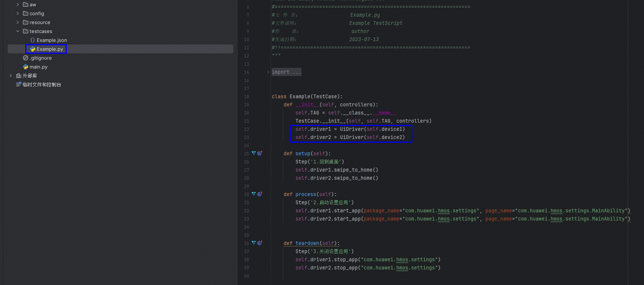The image size is (644, 285).
Task: Click 'UiDriver' on line 22
Action: coord(352,129)
